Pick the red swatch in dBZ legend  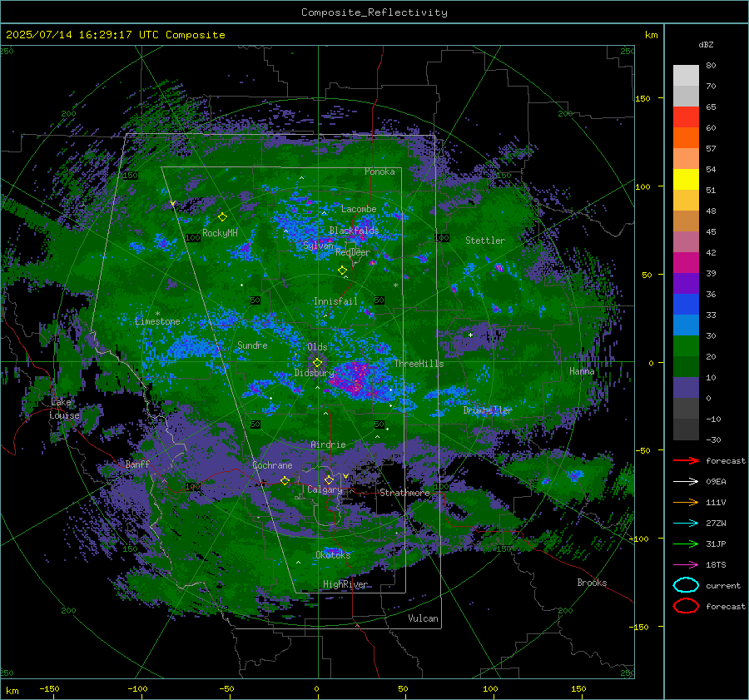pos(686,117)
